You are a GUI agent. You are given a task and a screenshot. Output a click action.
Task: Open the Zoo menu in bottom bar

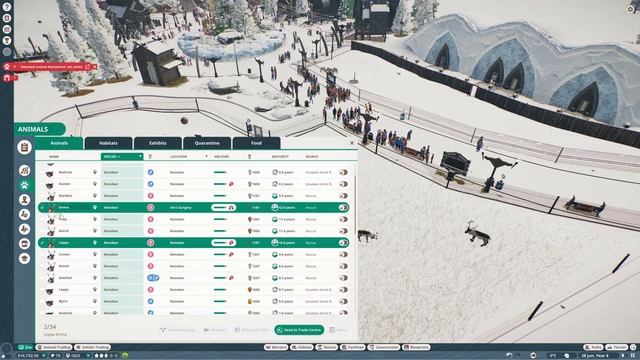click(25, 347)
